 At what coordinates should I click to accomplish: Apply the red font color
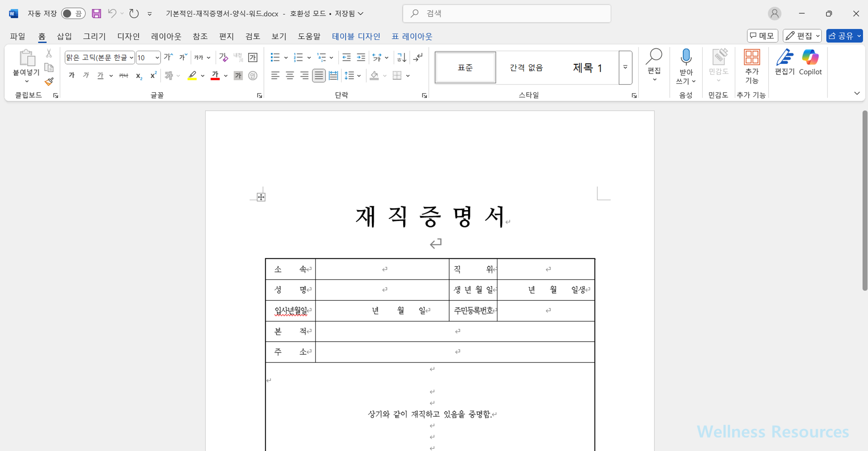click(215, 76)
